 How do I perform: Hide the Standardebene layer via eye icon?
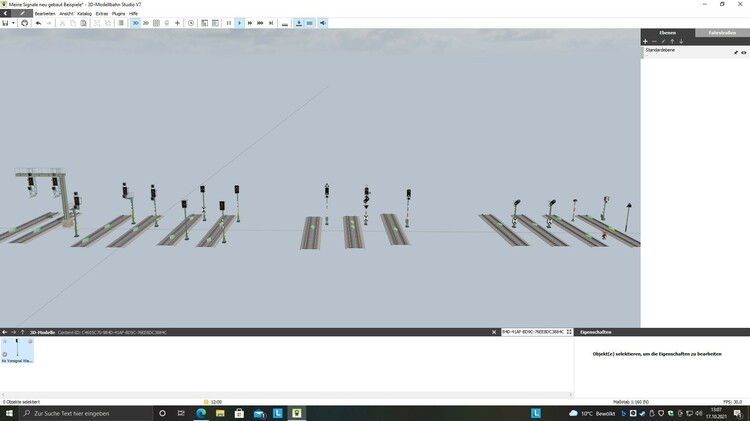(744, 53)
